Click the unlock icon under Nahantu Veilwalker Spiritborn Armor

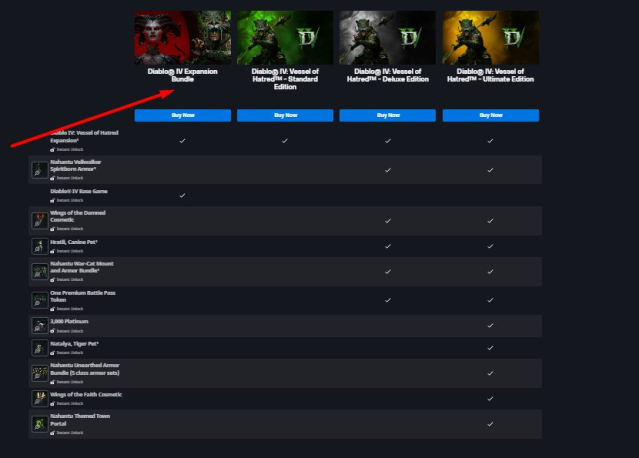pos(53,178)
